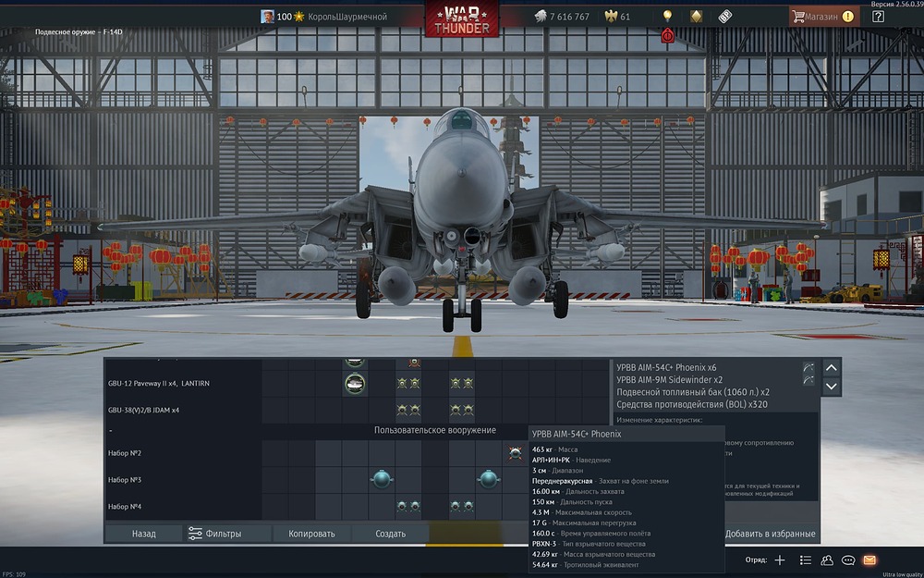
Task: Click the Версия 2.56.0.39 version label
Action: [x=897, y=4]
